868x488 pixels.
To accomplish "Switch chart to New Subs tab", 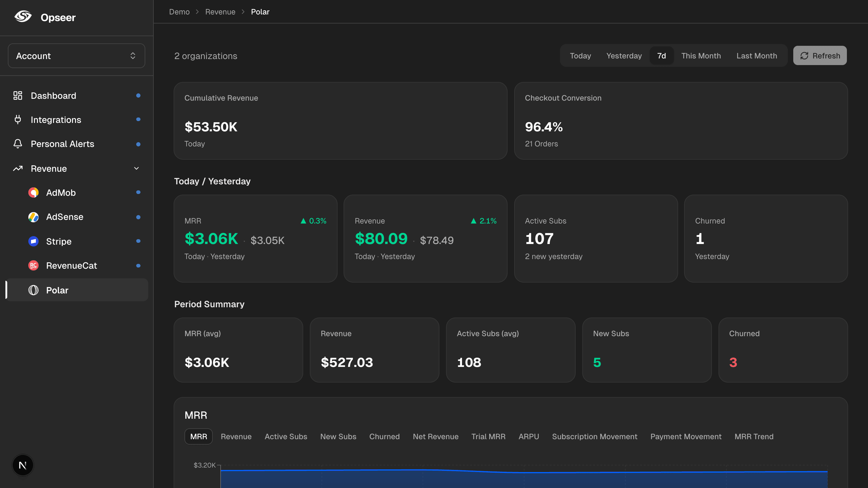I will 338,436.
